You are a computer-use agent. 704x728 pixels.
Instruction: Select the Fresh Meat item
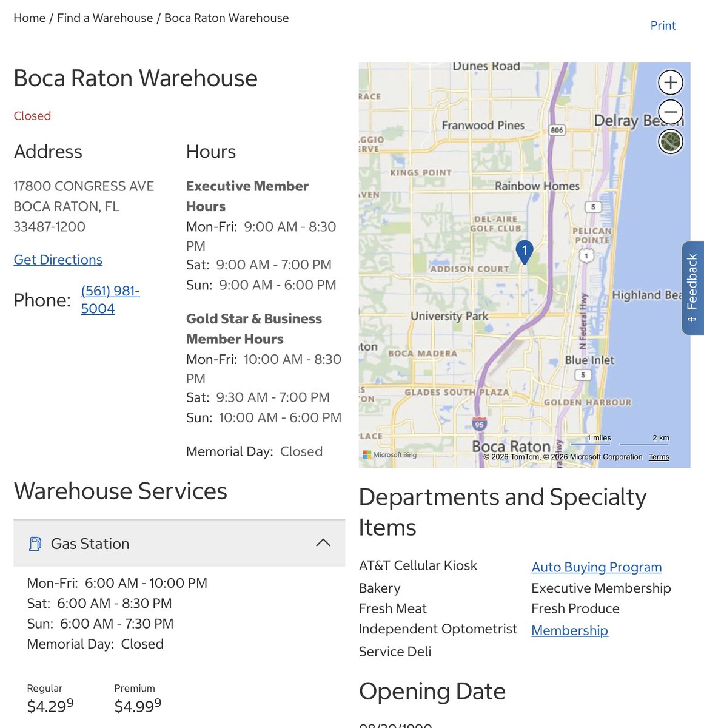[392, 608]
